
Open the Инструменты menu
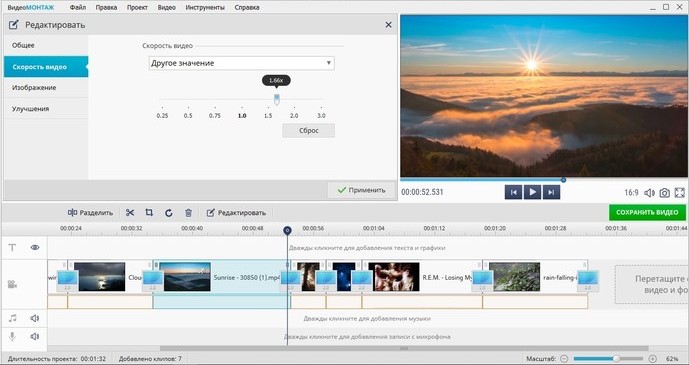(205, 7)
